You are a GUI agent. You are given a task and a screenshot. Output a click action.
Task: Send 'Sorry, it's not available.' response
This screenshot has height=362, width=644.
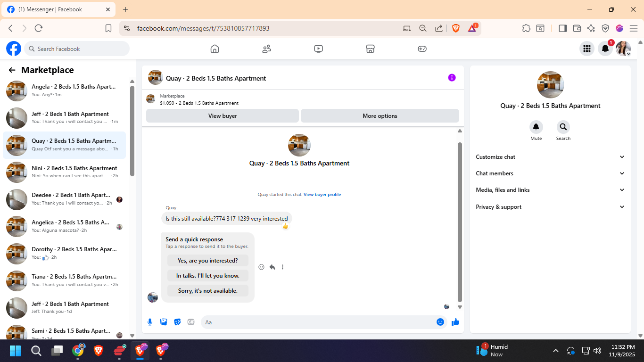click(x=208, y=291)
